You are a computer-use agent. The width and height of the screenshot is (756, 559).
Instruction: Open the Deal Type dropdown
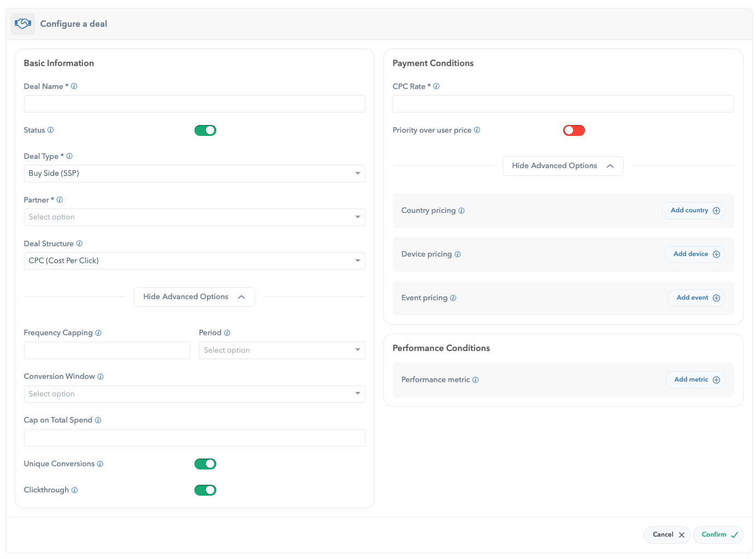pos(194,174)
